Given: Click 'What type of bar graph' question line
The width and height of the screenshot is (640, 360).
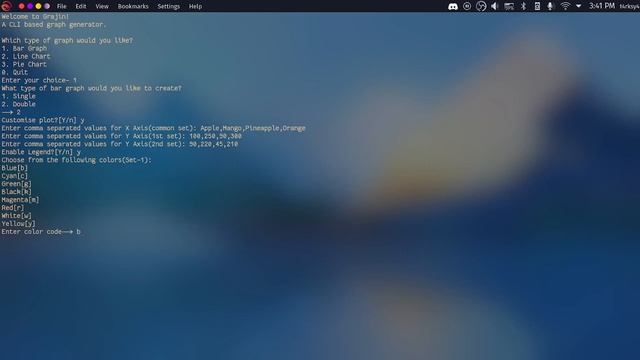Looking at the screenshot, I should tap(91, 88).
